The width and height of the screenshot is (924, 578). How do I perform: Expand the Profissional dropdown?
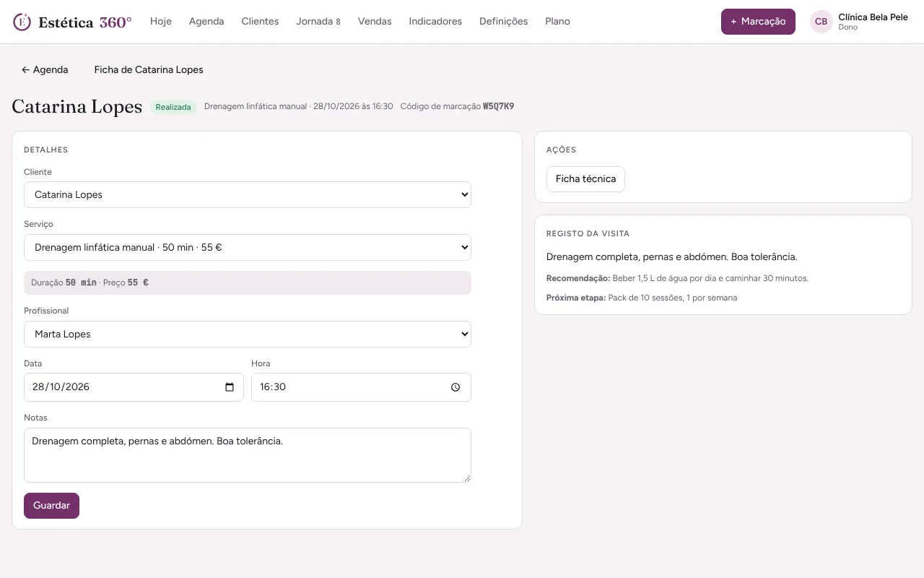248,335
